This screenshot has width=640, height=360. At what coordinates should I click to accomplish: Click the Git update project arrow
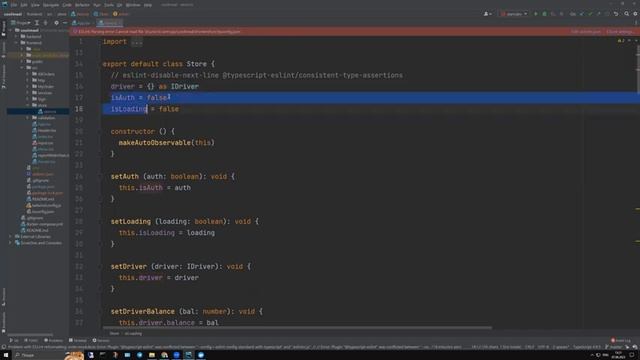coord(582,14)
